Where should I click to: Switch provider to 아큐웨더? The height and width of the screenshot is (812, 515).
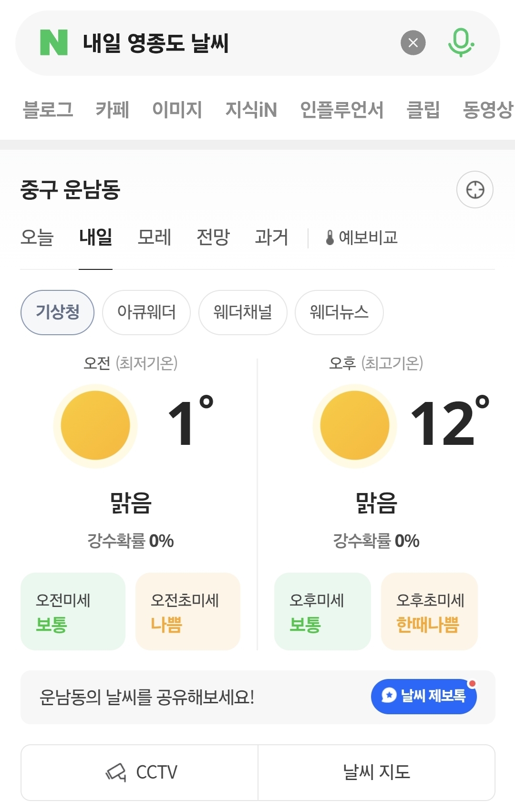pyautogui.click(x=146, y=312)
